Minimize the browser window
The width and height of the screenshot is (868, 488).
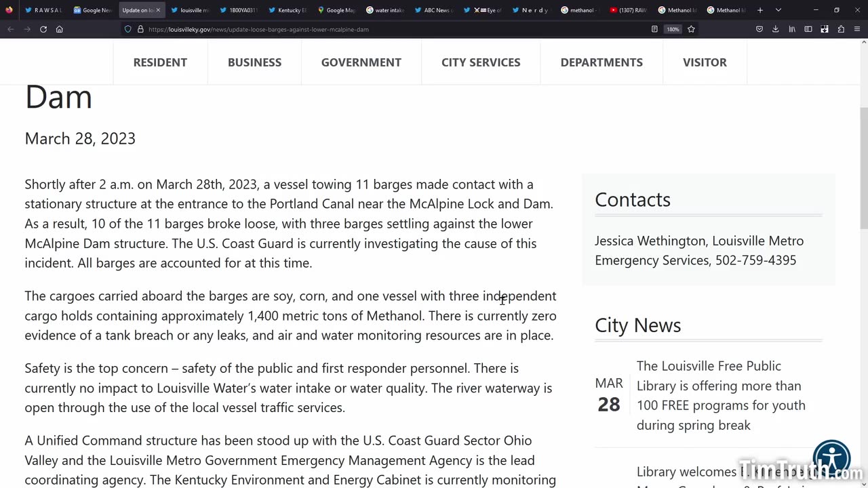pos(816,10)
